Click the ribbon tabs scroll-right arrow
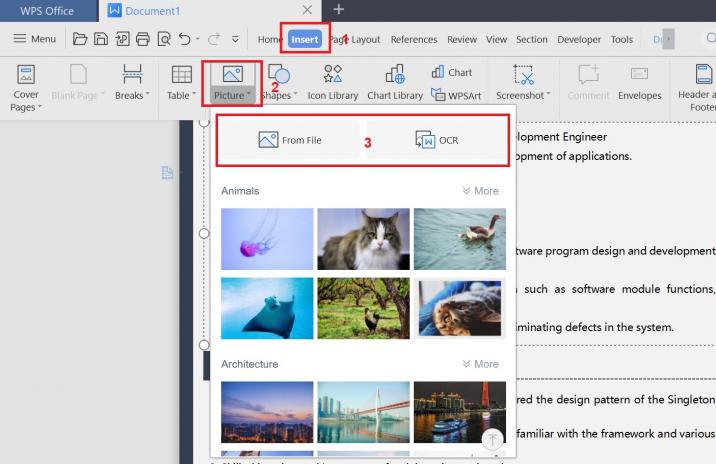 tap(669, 39)
